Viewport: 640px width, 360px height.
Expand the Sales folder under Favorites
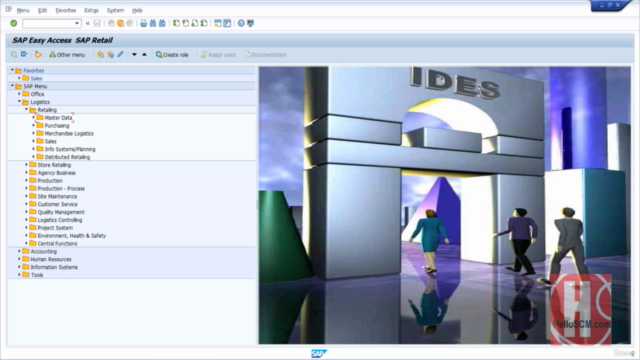click(x=19, y=78)
